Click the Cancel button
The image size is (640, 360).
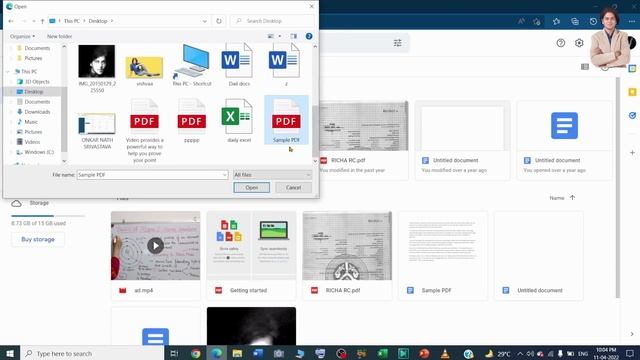[x=293, y=187]
